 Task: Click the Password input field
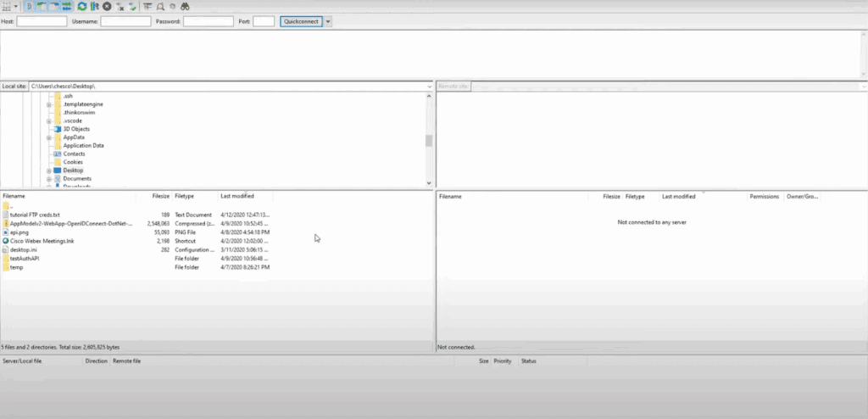(x=209, y=21)
